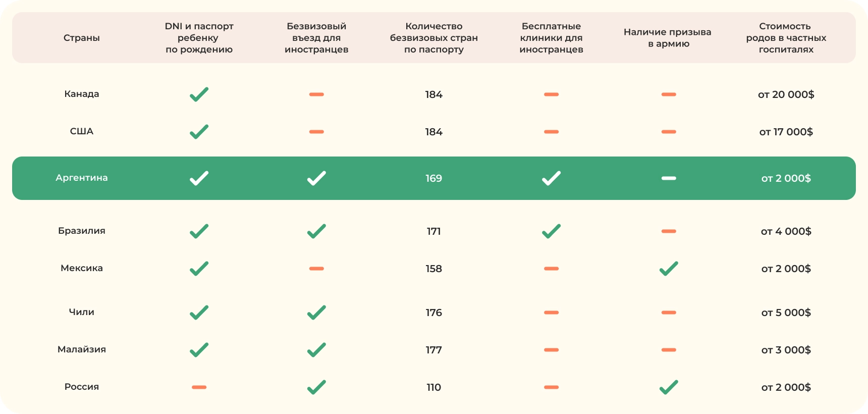Click Канада's price от 20 000$
868x414 pixels.
[x=786, y=94]
